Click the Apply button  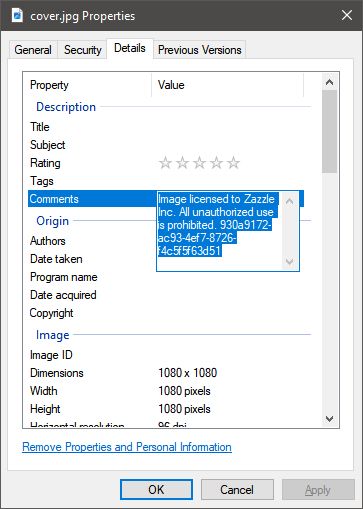[318, 489]
